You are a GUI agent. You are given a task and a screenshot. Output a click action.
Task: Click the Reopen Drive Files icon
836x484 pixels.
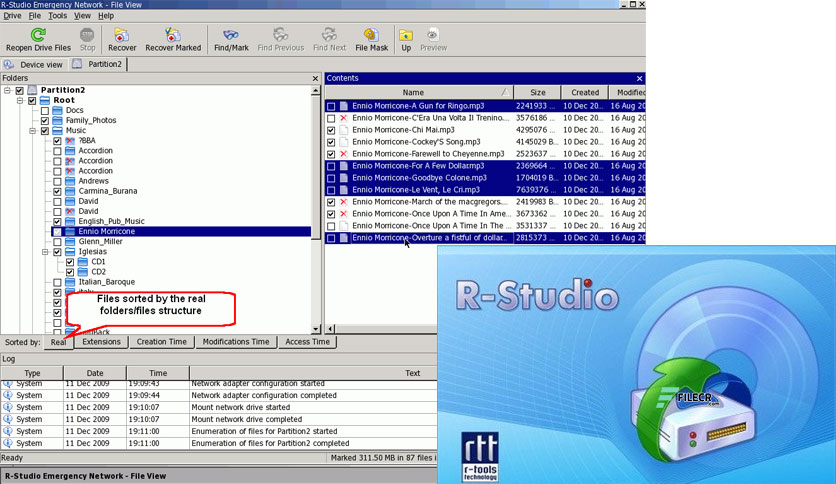click(38, 35)
